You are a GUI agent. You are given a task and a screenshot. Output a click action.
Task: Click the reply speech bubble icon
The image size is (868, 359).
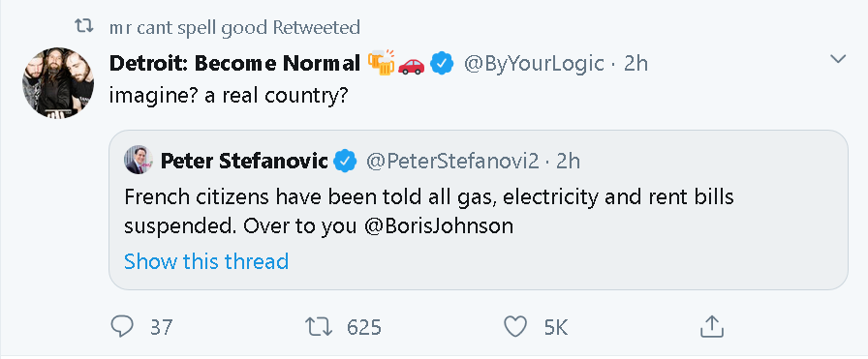click(x=122, y=327)
